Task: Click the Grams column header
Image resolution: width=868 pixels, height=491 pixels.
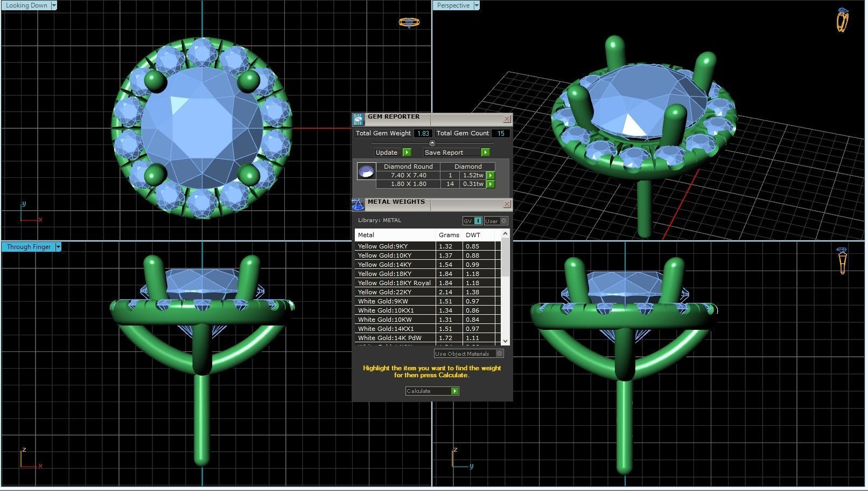Action: 449,235
